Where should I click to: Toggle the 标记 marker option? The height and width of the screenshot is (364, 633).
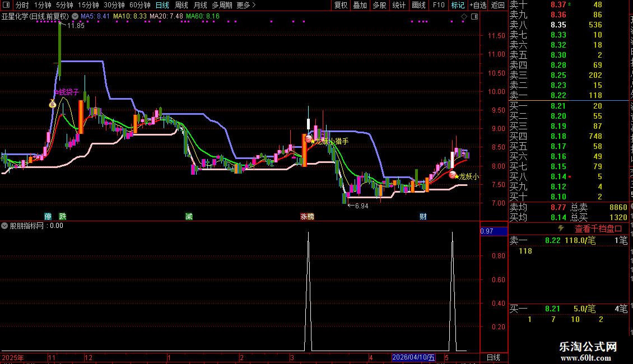point(458,5)
